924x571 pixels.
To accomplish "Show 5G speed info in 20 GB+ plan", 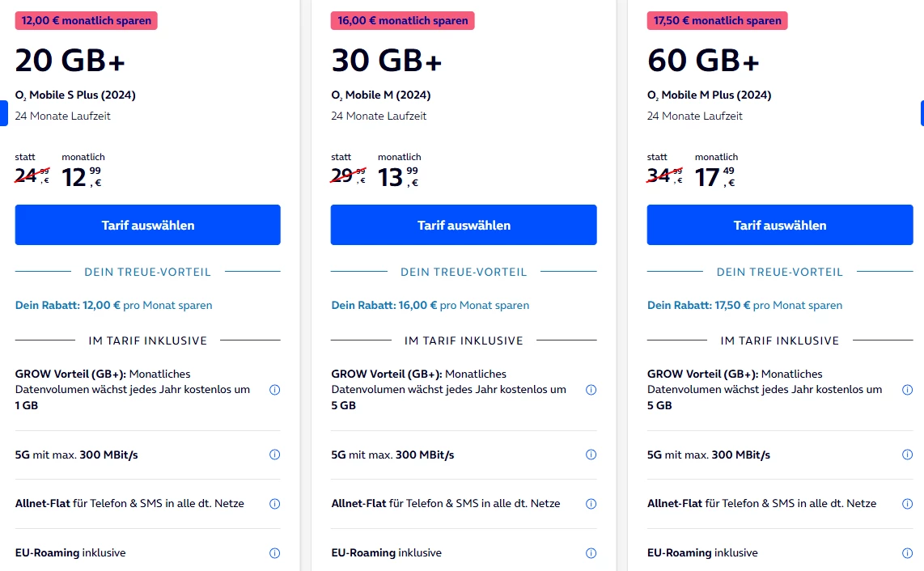I will 274,455.
